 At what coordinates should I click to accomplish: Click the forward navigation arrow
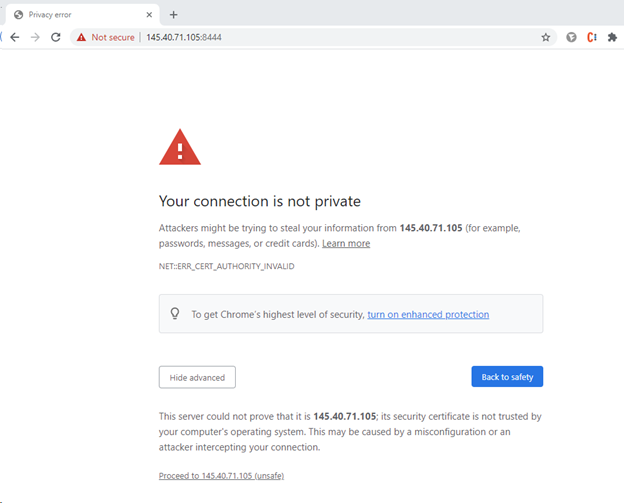35,37
